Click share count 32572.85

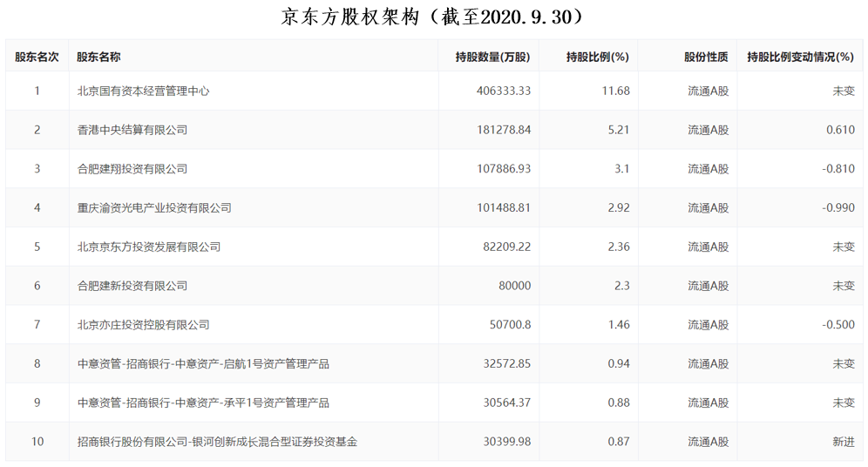(x=506, y=364)
